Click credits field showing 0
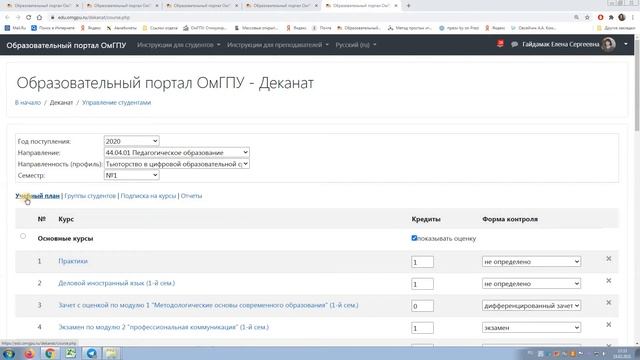The width and height of the screenshot is (640, 360). 422,306
